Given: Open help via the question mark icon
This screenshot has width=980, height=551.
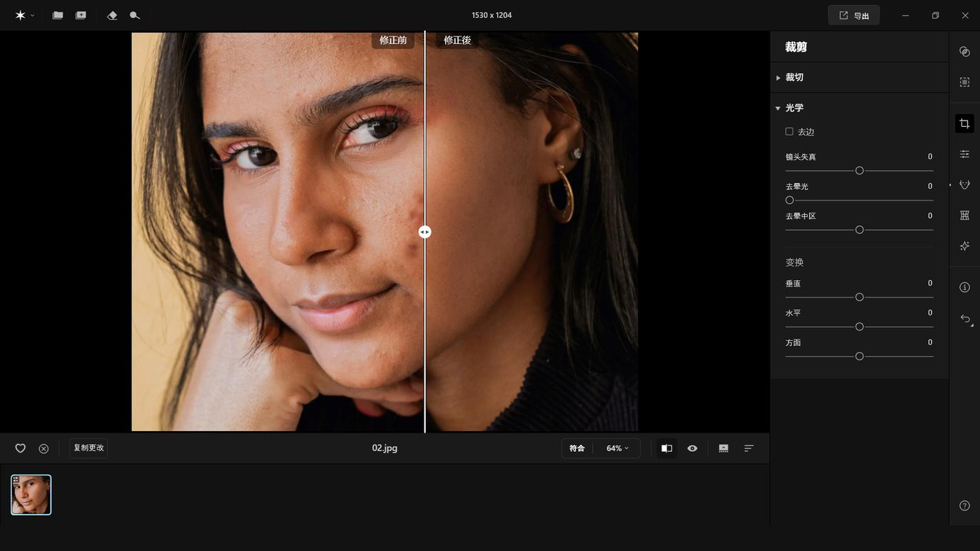Looking at the screenshot, I should pyautogui.click(x=965, y=506).
